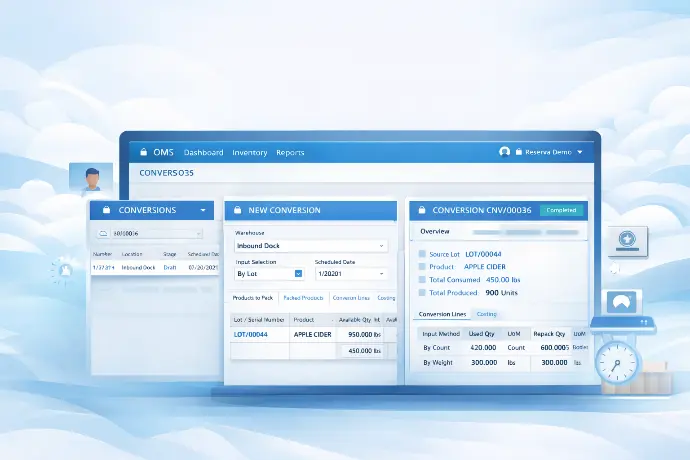Screen dimensions: 690x460
Task: Open the Source Lot LOT/00044 link
Action: pyautogui.click(x=483, y=254)
